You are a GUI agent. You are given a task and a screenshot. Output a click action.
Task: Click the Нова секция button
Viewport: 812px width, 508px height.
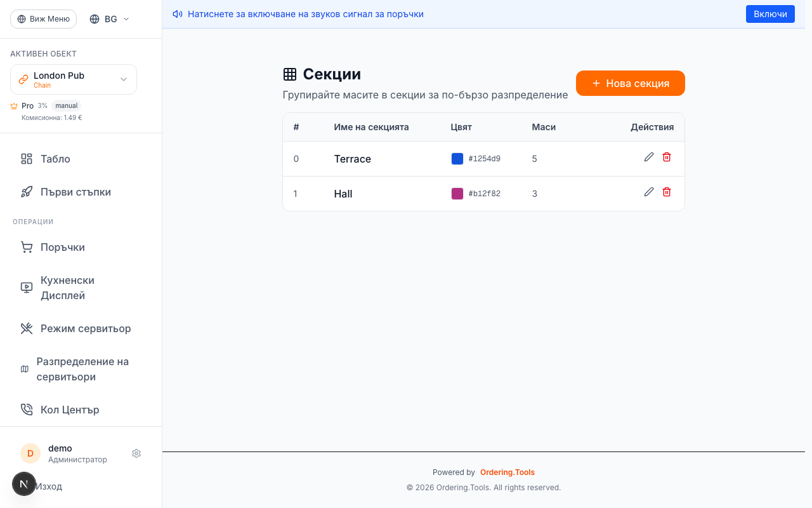630,83
